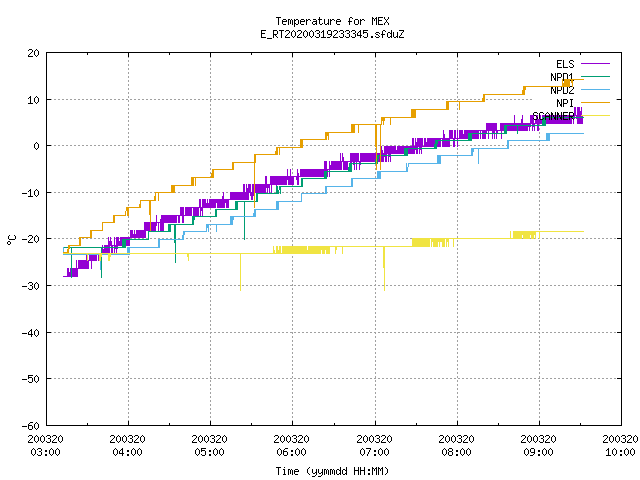The height and width of the screenshot is (480, 640).
Task: Click the SCANNER legend label
Action: [x=553, y=116]
